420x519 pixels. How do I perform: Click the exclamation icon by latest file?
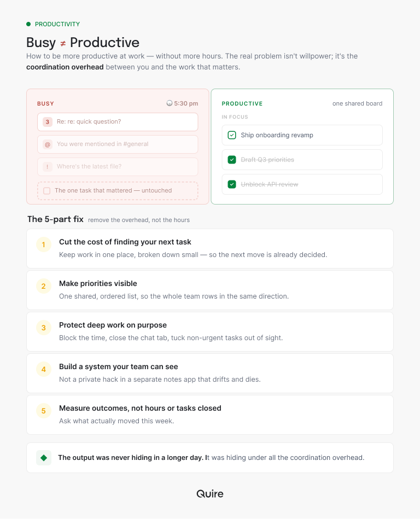click(48, 166)
